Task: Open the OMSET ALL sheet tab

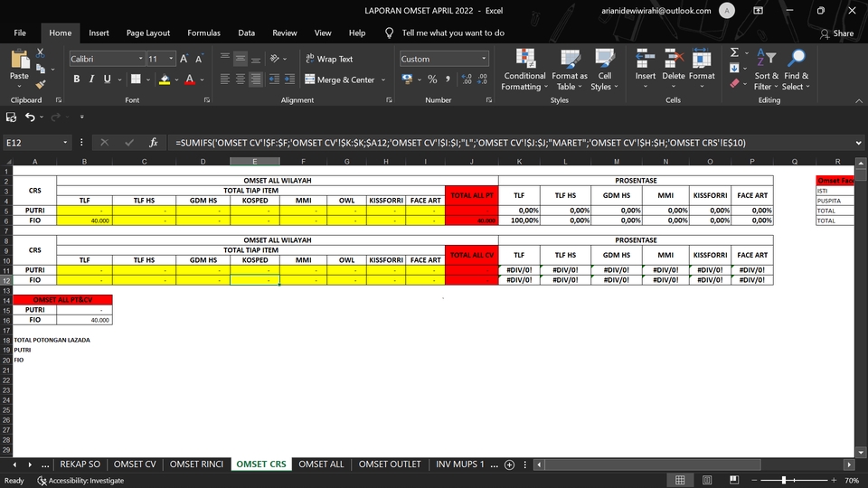Action: (321, 465)
